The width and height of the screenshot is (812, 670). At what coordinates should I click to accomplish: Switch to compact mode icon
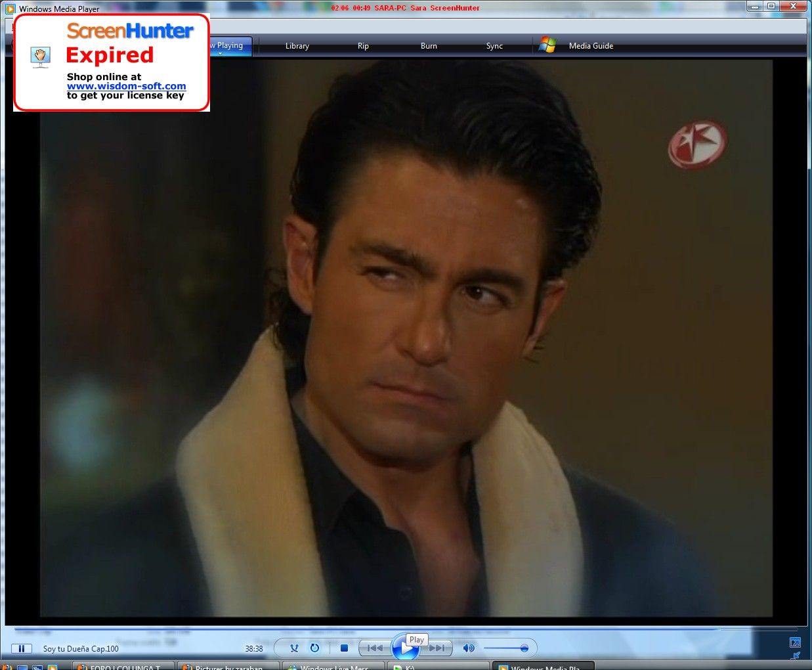pyautogui.click(x=796, y=655)
